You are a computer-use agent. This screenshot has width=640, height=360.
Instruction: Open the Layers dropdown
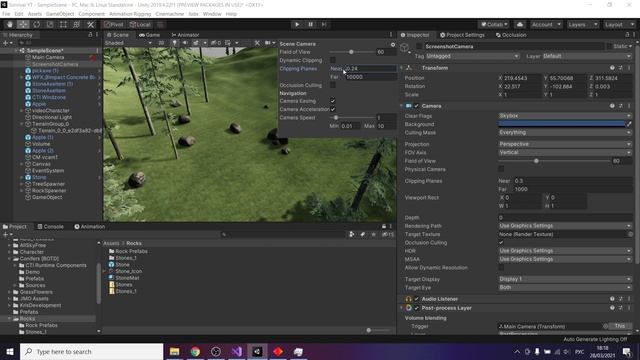pos(583,24)
